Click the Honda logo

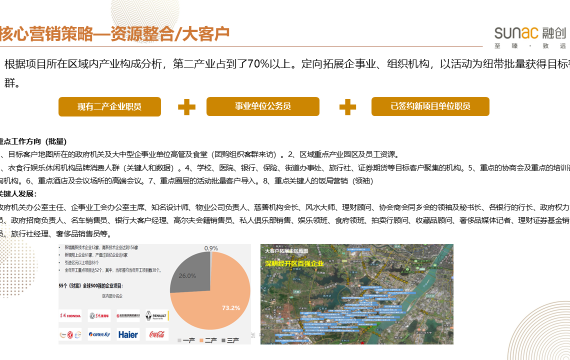[70, 316]
